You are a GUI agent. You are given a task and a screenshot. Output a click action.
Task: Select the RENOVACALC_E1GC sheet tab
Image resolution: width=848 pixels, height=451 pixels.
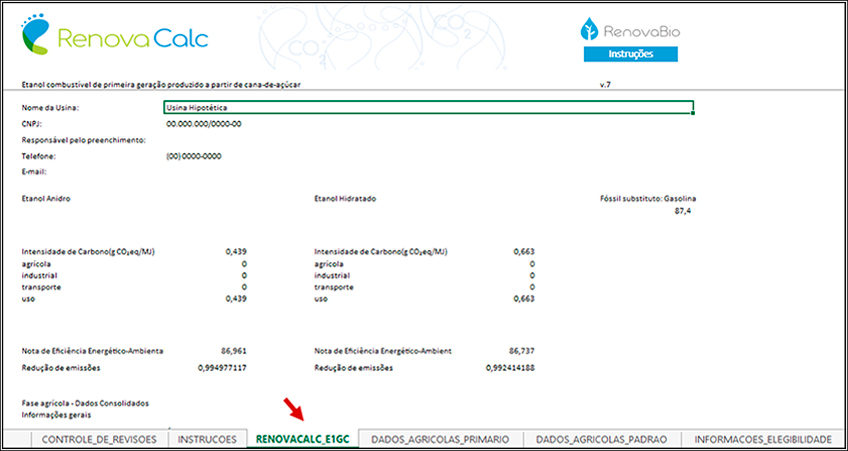[303, 439]
